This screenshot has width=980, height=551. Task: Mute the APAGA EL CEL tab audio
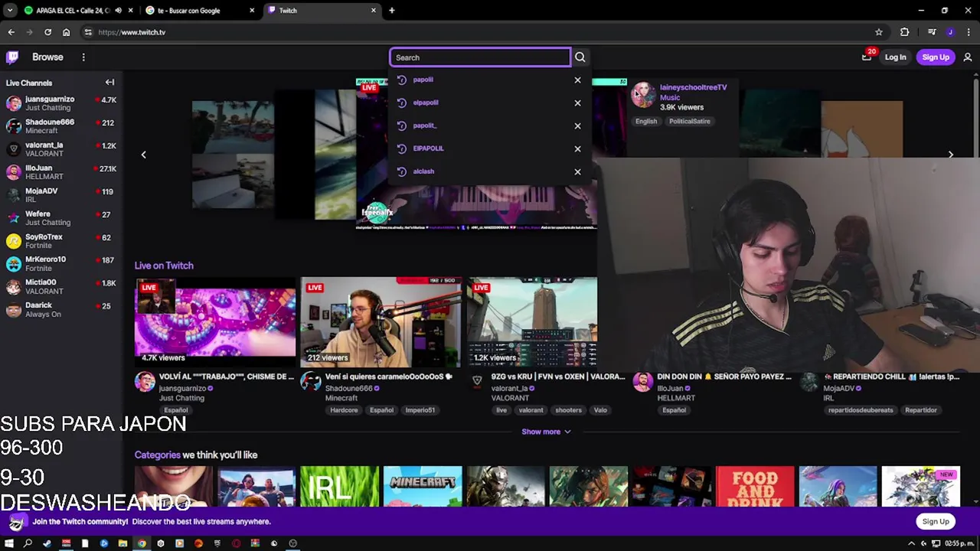[x=119, y=11]
